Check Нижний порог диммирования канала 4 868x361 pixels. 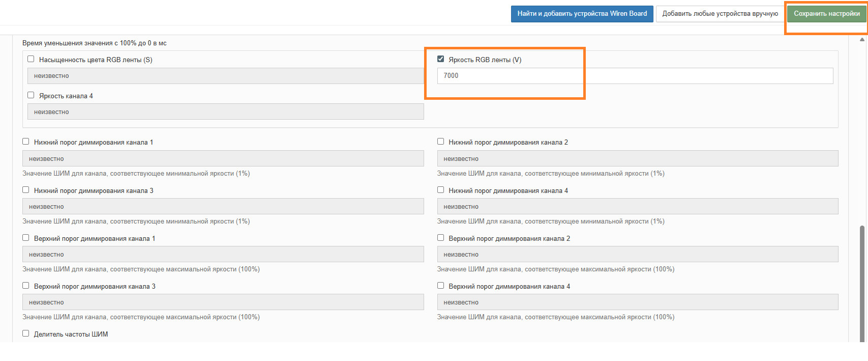coord(440,190)
